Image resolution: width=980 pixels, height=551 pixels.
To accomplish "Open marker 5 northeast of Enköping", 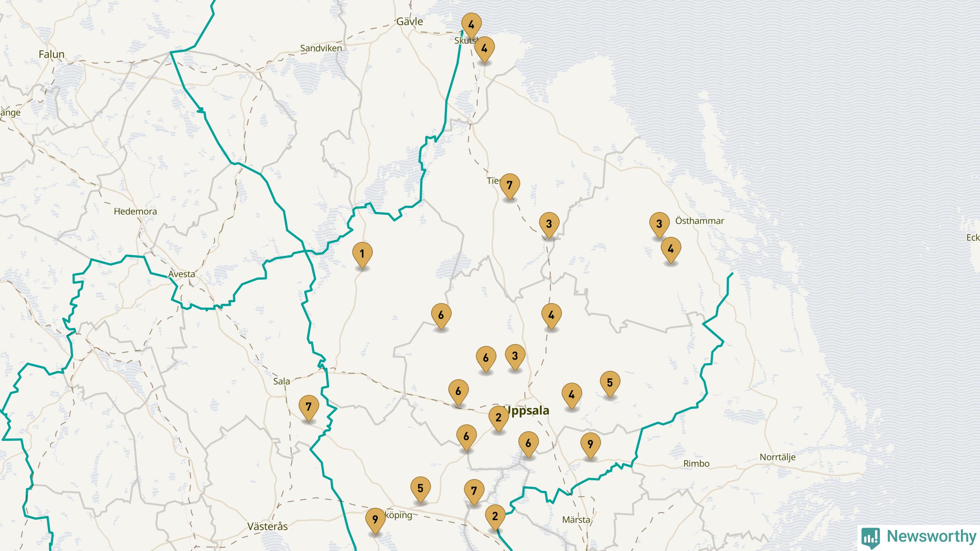I will (420, 489).
